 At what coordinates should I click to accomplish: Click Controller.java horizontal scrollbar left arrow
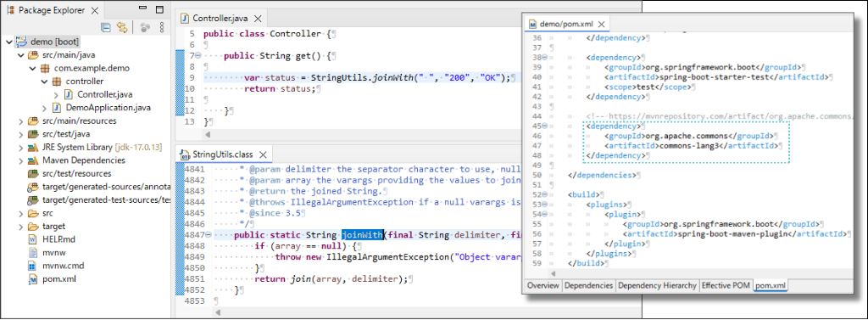click(x=209, y=135)
